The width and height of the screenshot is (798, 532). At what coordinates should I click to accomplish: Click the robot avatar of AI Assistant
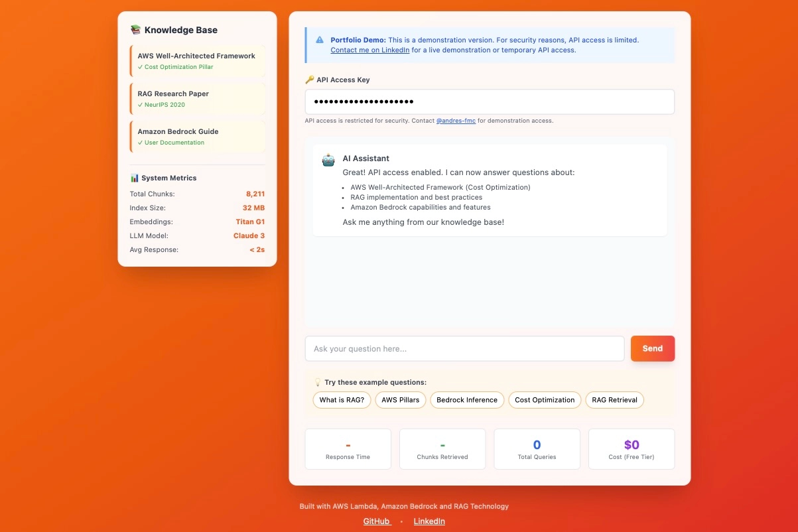point(328,160)
